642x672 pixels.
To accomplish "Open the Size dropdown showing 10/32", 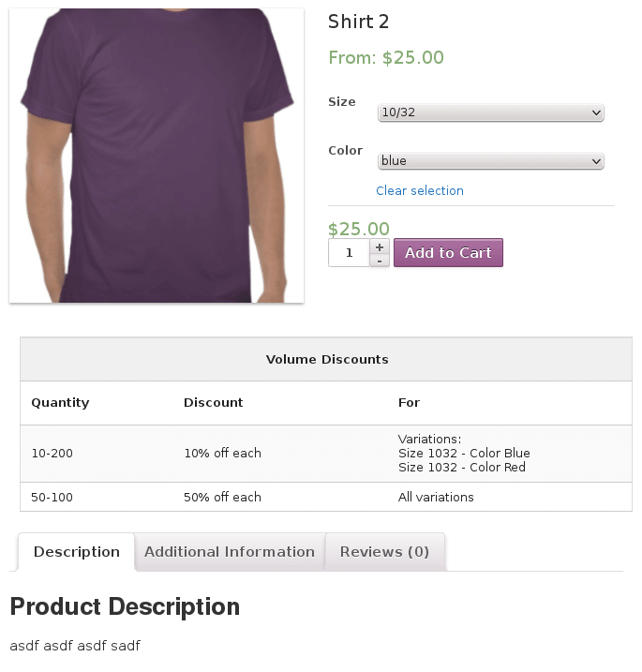I will click(x=491, y=112).
